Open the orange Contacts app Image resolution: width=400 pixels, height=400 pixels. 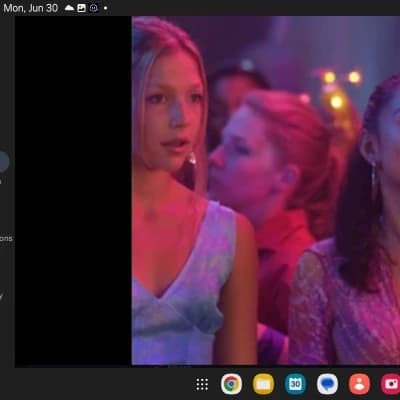coord(359,384)
